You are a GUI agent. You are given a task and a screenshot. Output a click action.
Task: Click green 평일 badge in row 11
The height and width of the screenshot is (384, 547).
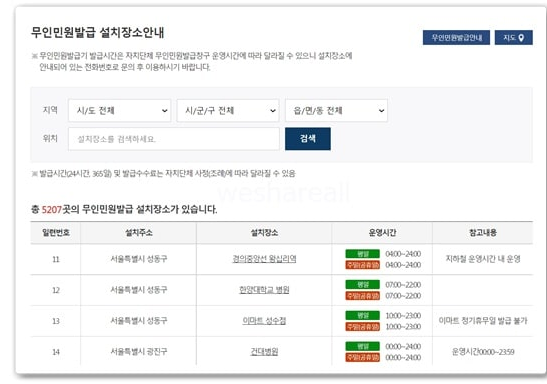point(363,254)
